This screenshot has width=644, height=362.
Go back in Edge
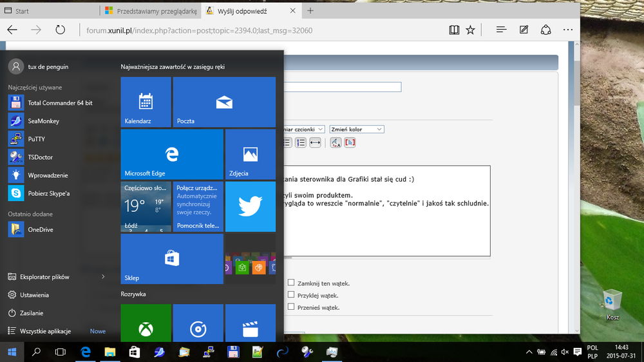(12, 30)
